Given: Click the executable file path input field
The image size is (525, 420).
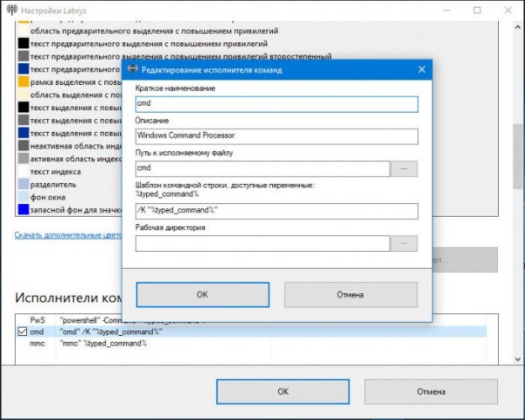Looking at the screenshot, I should 262,169.
